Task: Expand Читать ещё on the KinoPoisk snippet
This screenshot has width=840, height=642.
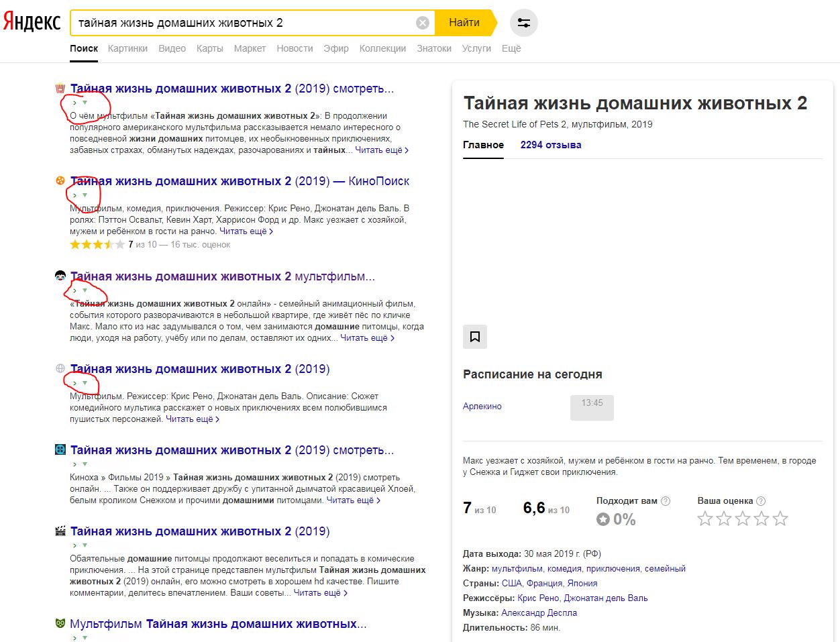Action: point(246,231)
